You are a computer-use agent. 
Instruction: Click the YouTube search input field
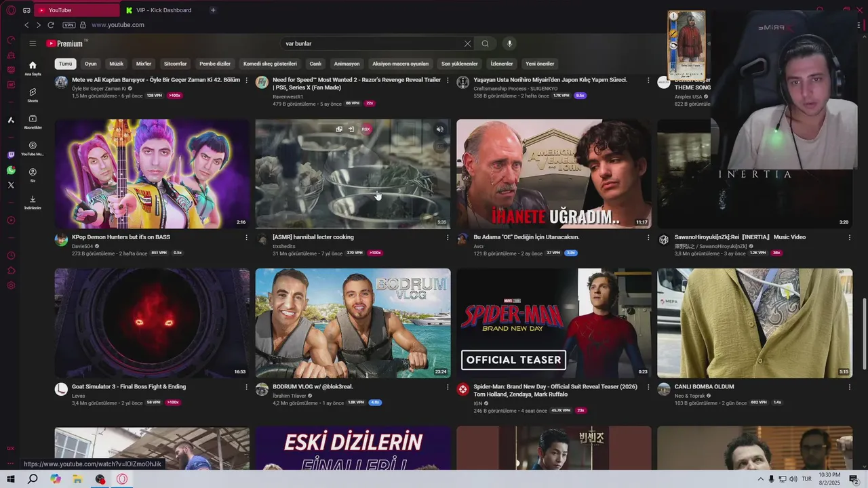pyautogui.click(x=372, y=43)
